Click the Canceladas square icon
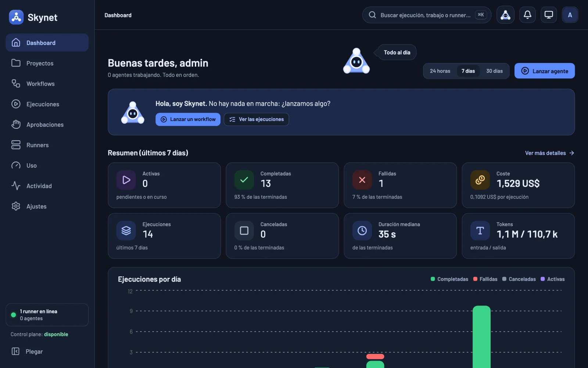This screenshot has width=588, height=368. tap(244, 231)
